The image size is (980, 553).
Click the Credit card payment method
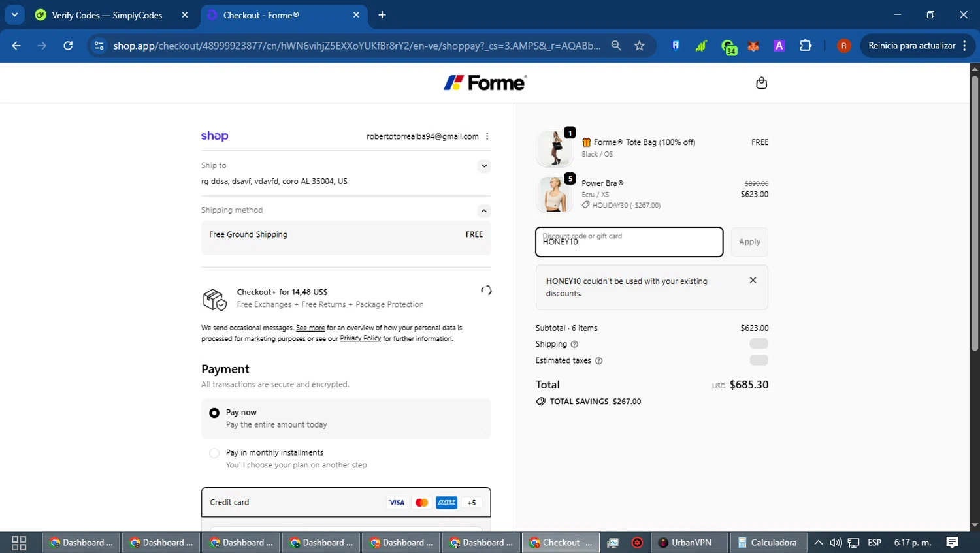[x=346, y=502]
